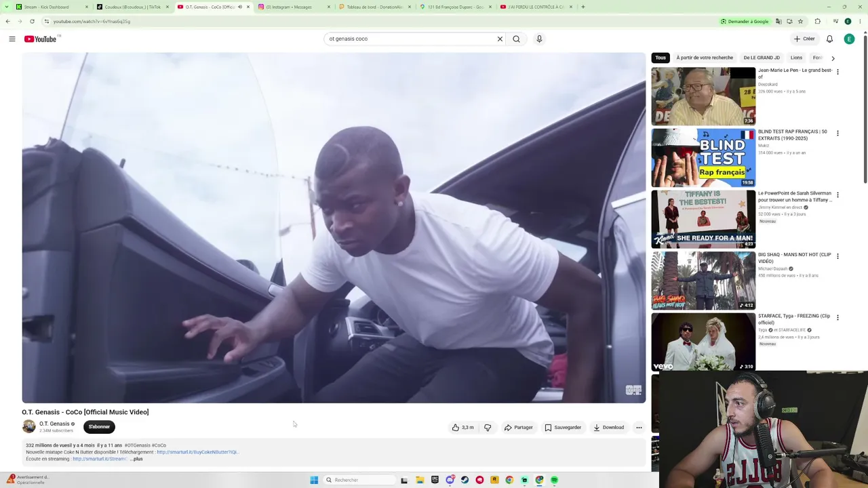Select the À partir de votre recherche chip
868x488 pixels.
705,58
